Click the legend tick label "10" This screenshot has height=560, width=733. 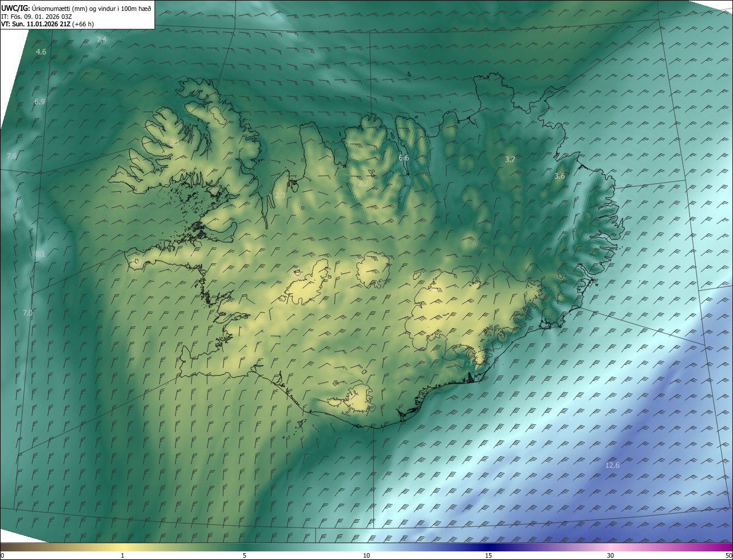(x=366, y=555)
